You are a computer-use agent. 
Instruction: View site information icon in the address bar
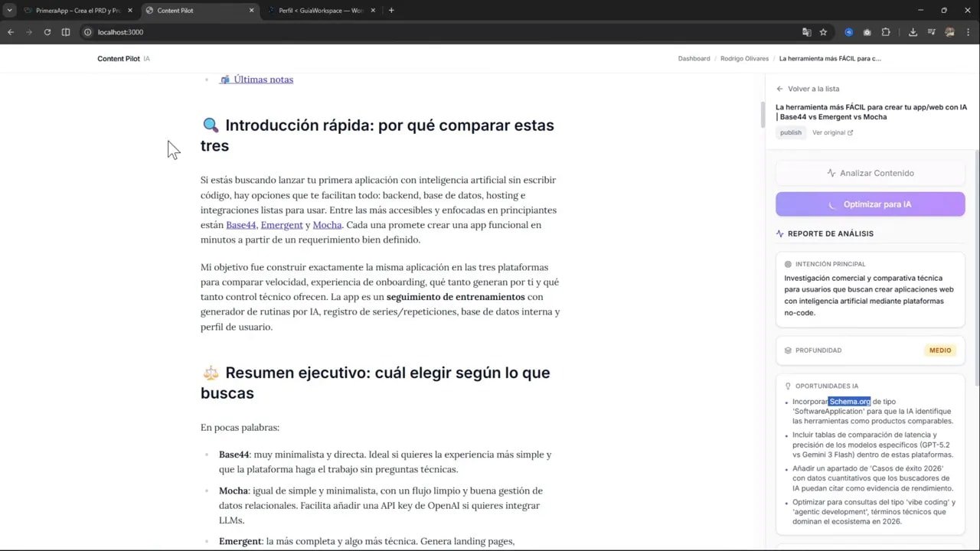pos(87,32)
